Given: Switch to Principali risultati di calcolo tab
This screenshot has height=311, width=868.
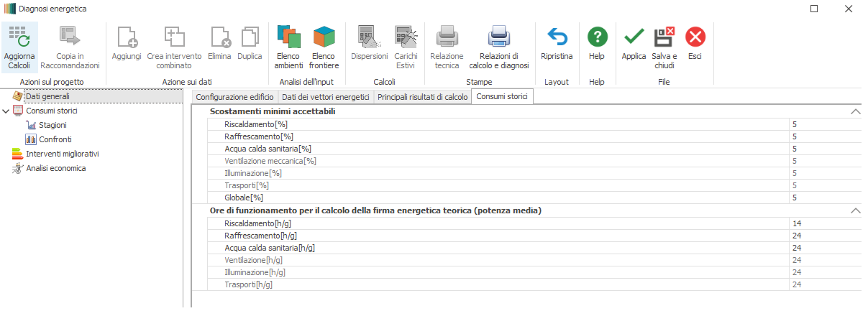Looking at the screenshot, I should coord(422,97).
